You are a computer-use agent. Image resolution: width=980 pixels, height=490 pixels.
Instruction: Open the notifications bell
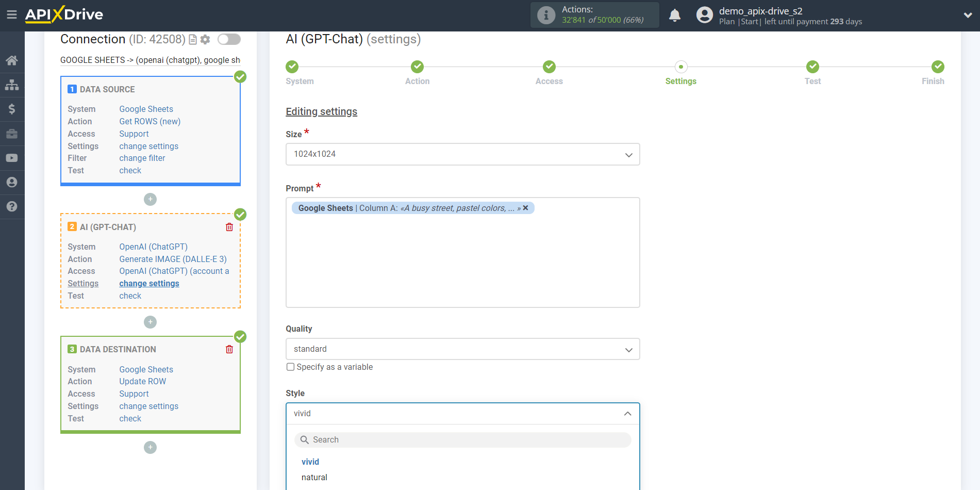675,15
